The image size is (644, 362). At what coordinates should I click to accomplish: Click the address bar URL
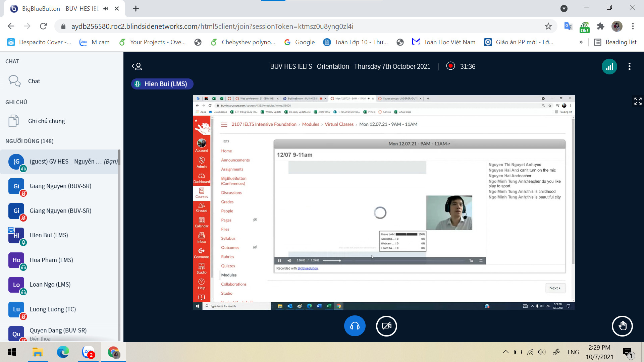click(x=212, y=26)
